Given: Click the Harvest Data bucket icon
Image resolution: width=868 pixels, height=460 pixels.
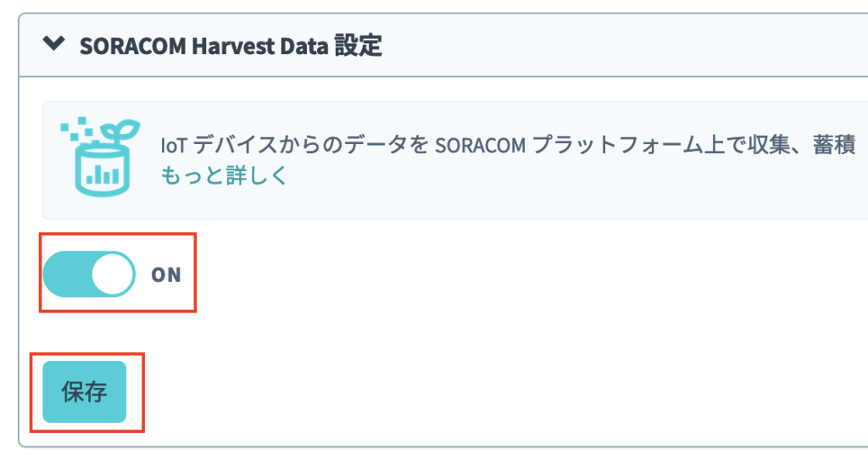Looking at the screenshot, I should click(100, 158).
